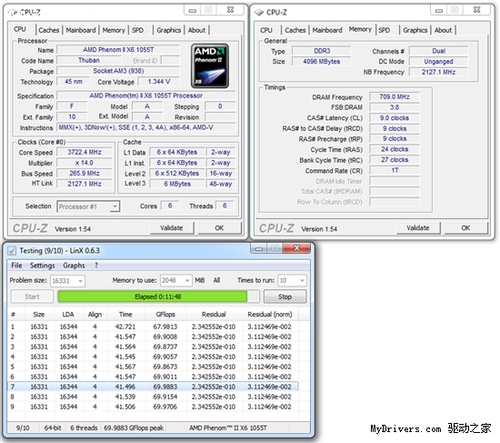
Task: Click the Time column header
Action: click(x=126, y=314)
